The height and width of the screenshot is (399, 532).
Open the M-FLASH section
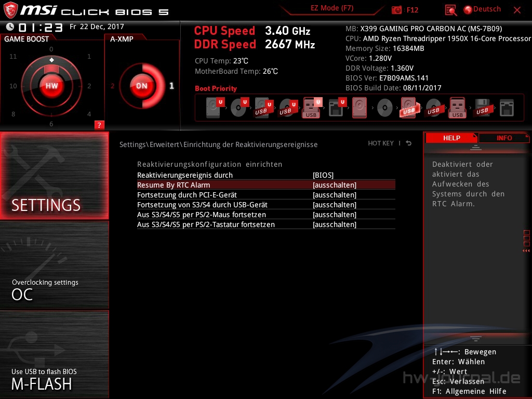pyautogui.click(x=54, y=354)
